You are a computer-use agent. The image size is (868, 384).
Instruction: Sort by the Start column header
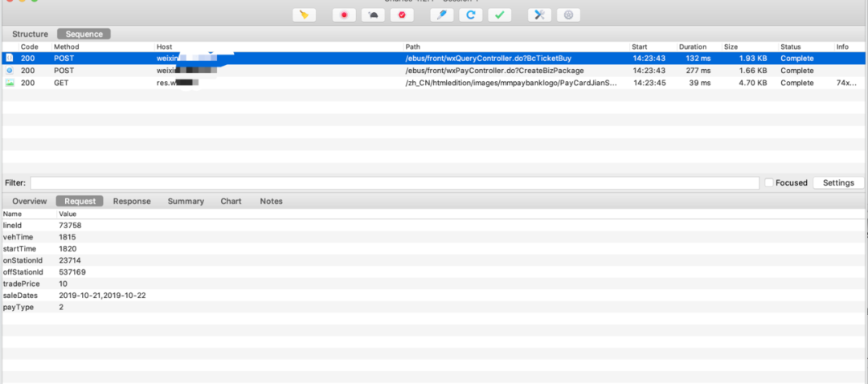tap(640, 47)
